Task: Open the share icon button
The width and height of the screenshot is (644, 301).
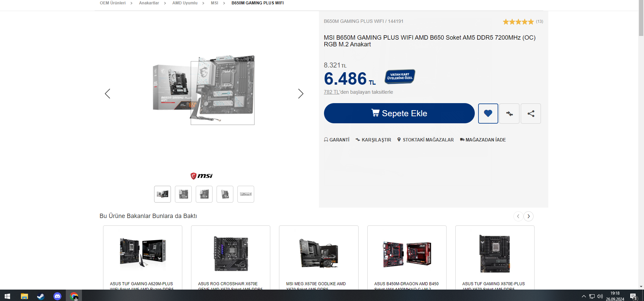Action: [531, 114]
